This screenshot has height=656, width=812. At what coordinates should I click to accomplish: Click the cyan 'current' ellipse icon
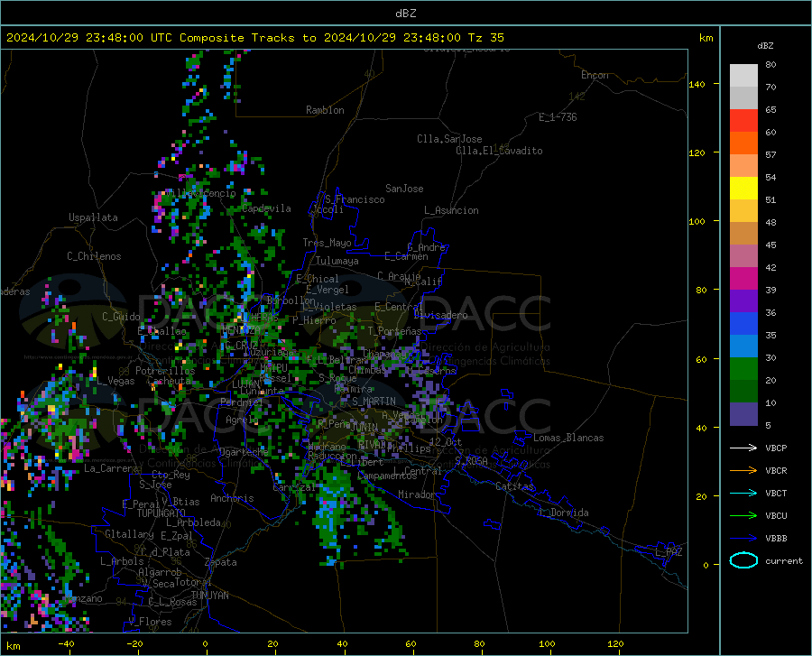click(743, 560)
